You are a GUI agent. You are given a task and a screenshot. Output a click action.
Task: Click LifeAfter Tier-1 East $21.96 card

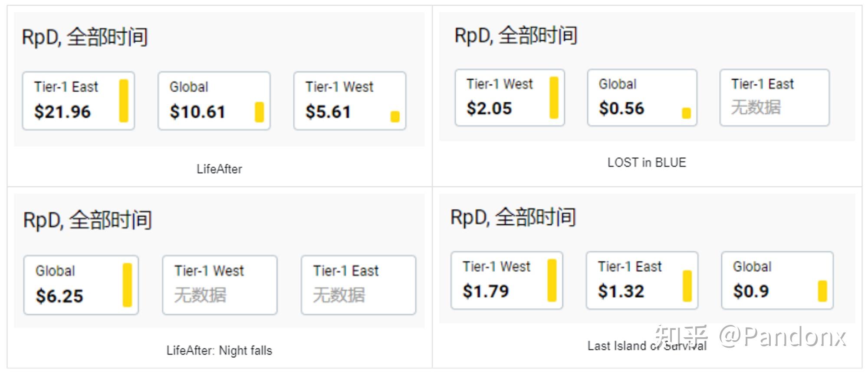pos(78,101)
